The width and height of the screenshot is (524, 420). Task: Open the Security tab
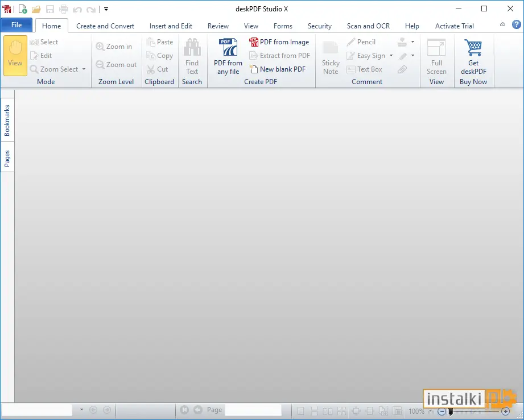point(320,26)
